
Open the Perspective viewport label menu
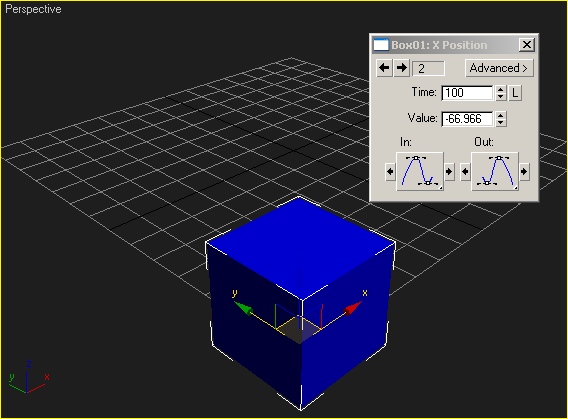(33, 9)
